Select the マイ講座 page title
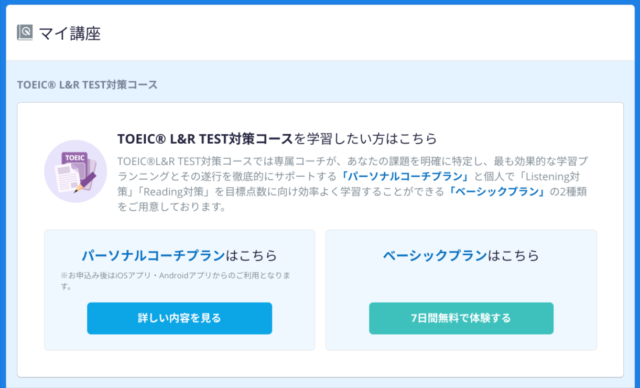 (69, 33)
